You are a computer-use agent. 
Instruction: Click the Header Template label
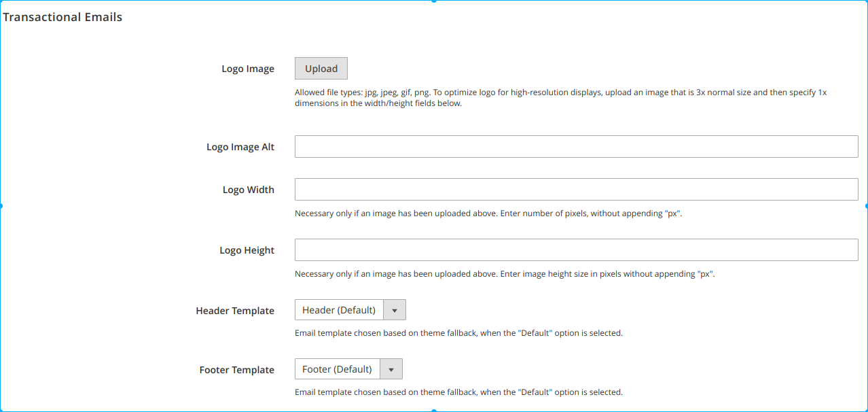coord(235,311)
